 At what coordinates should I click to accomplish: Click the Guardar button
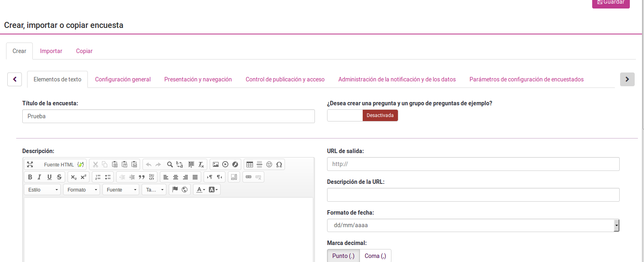(610, 3)
